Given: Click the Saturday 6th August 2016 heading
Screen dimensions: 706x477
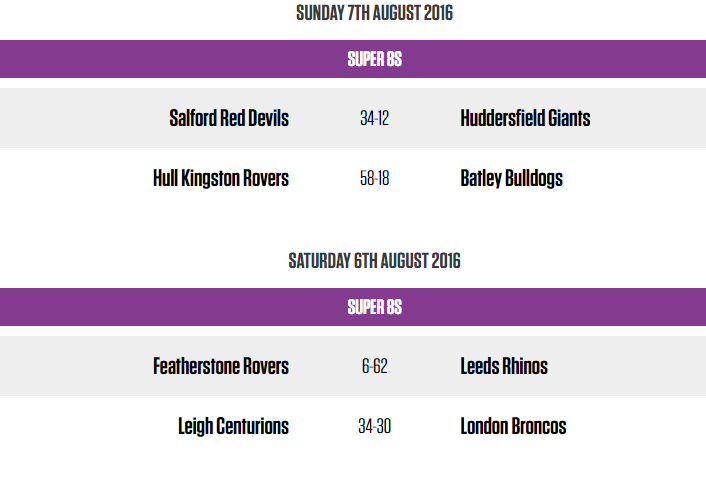Looking at the screenshot, I should click(375, 261).
